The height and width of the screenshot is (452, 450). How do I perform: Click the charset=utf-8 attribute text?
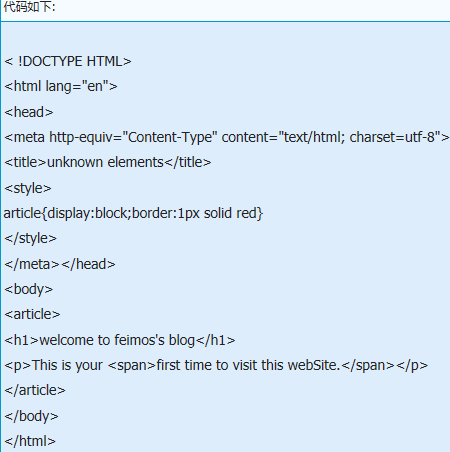pos(392,137)
